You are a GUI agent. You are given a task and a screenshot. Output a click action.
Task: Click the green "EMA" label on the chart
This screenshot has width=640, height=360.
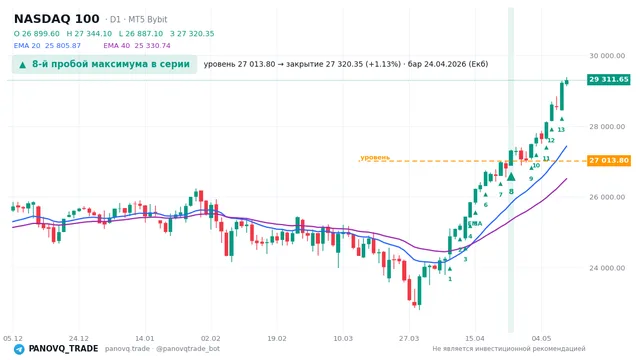tap(476, 223)
